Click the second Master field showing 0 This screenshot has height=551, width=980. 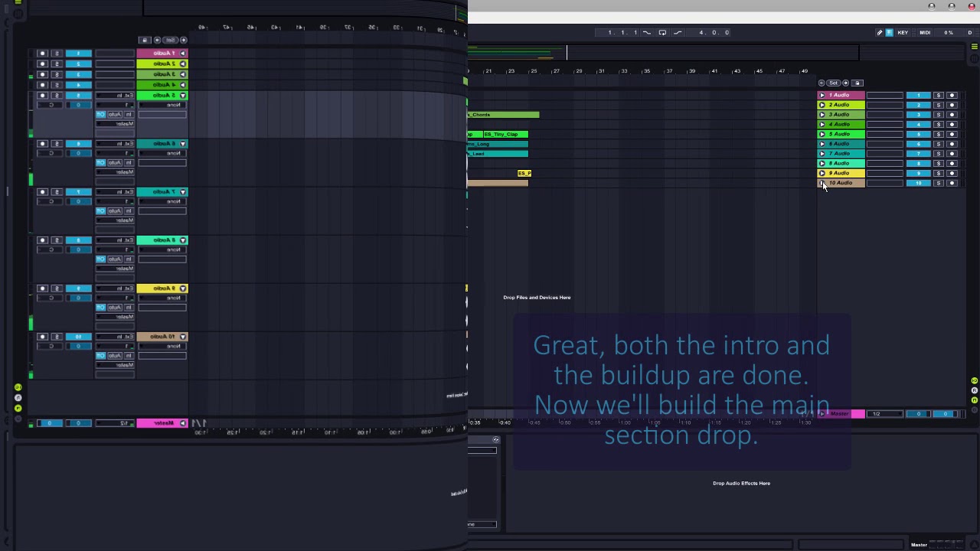pos(945,414)
